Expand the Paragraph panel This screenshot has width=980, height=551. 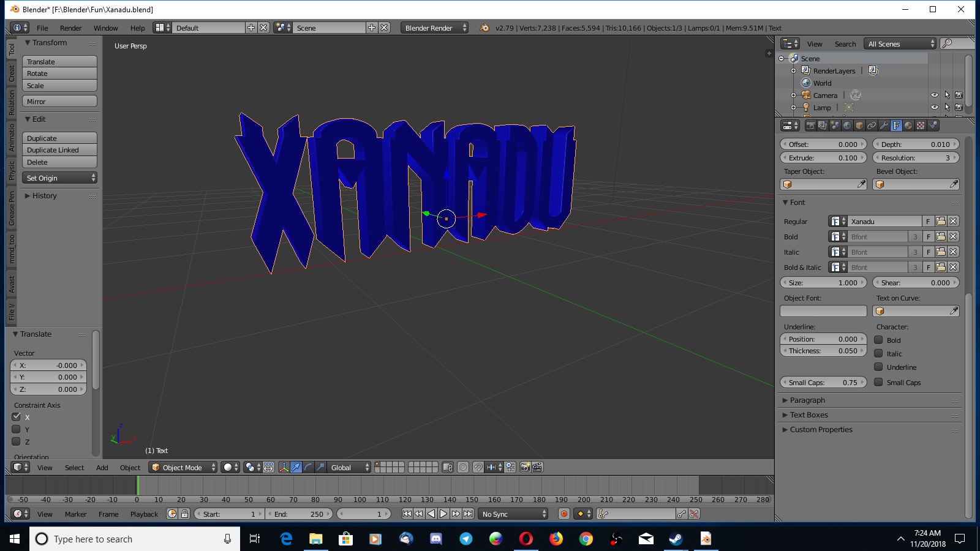click(x=807, y=400)
